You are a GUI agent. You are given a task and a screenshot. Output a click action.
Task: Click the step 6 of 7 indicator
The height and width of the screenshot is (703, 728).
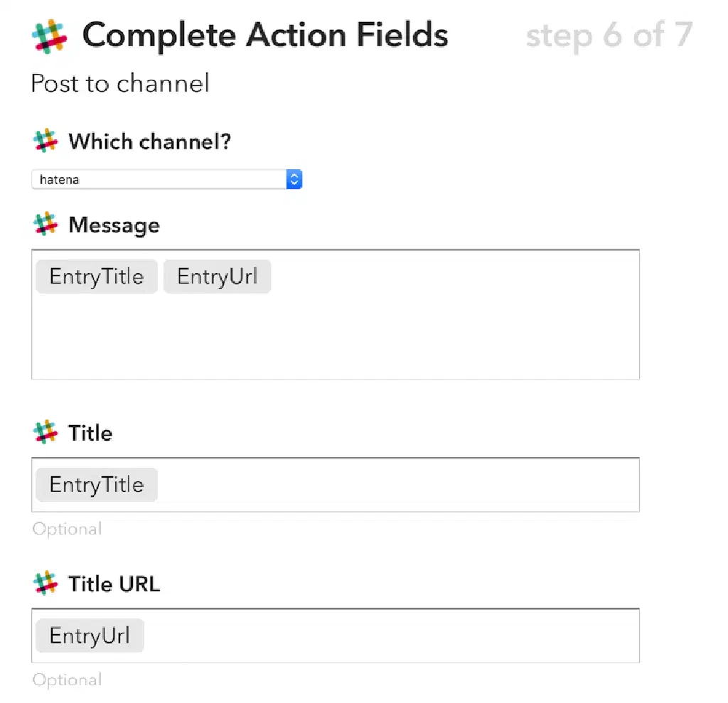pos(609,36)
